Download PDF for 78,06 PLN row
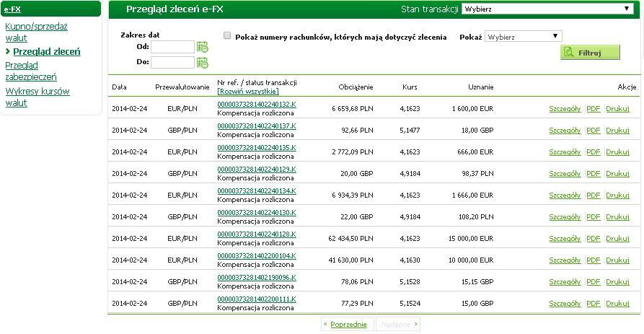Image resolution: width=644 pixels, height=334 pixels. 593,282
